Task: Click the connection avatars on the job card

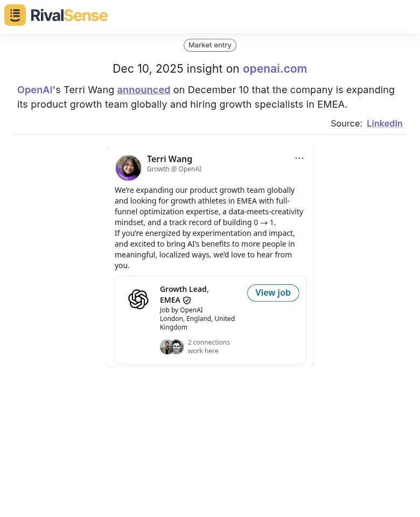Action: [x=172, y=346]
